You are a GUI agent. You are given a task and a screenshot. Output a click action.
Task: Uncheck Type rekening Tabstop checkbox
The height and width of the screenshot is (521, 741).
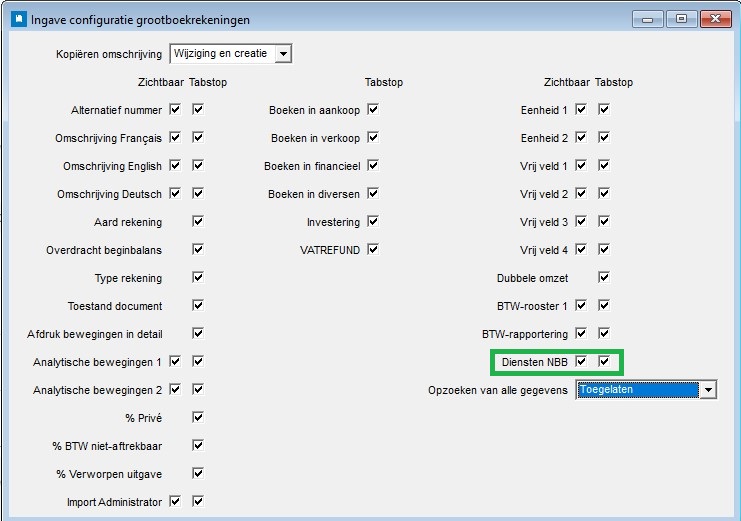(x=198, y=277)
